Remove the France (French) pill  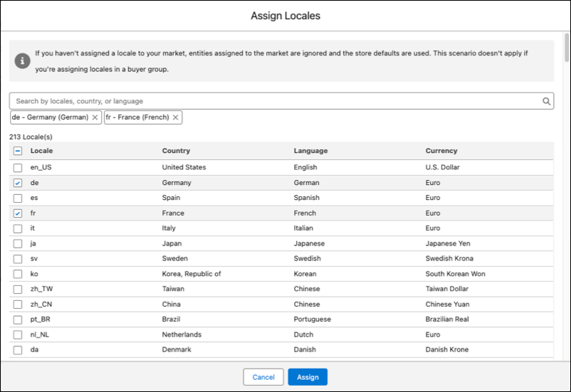pos(176,117)
